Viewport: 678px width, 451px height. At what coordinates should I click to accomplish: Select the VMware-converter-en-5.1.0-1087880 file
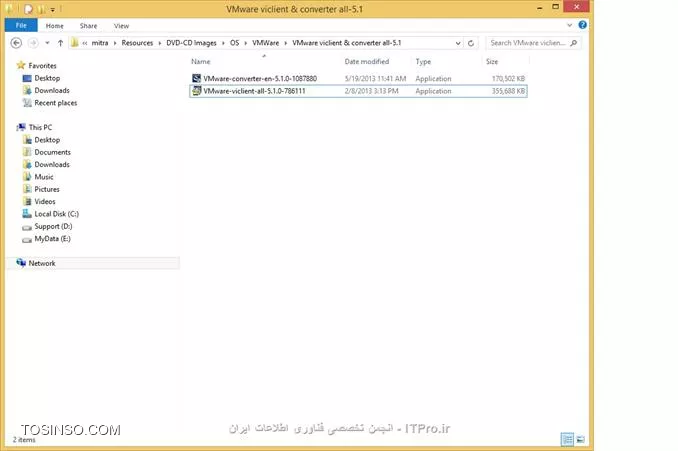[x=358, y=79]
